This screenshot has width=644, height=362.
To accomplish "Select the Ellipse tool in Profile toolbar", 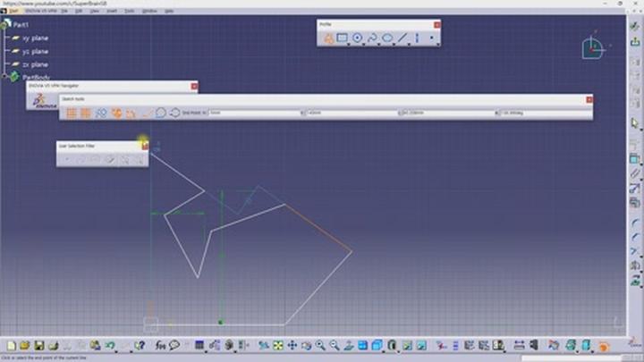I will pyautogui.click(x=387, y=38).
